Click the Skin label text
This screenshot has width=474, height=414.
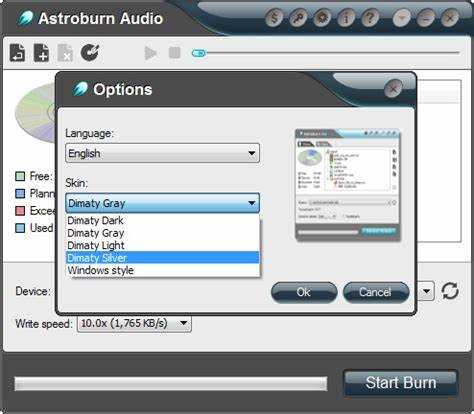click(76, 183)
